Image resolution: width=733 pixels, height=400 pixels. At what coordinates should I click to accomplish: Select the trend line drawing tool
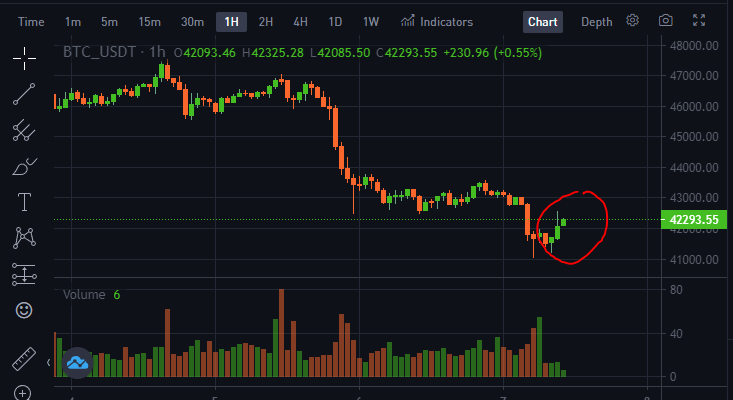click(24, 94)
